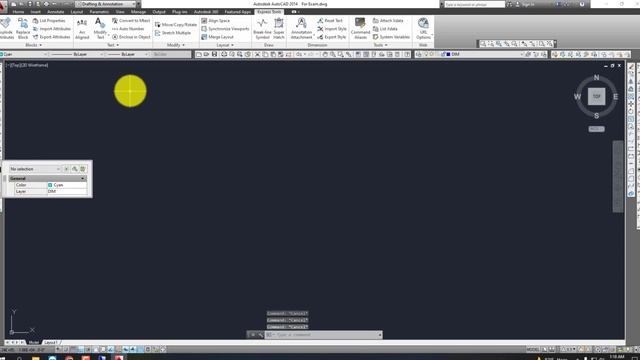
Task: Click the S compass direction on ViewCube
Action: pos(596,116)
